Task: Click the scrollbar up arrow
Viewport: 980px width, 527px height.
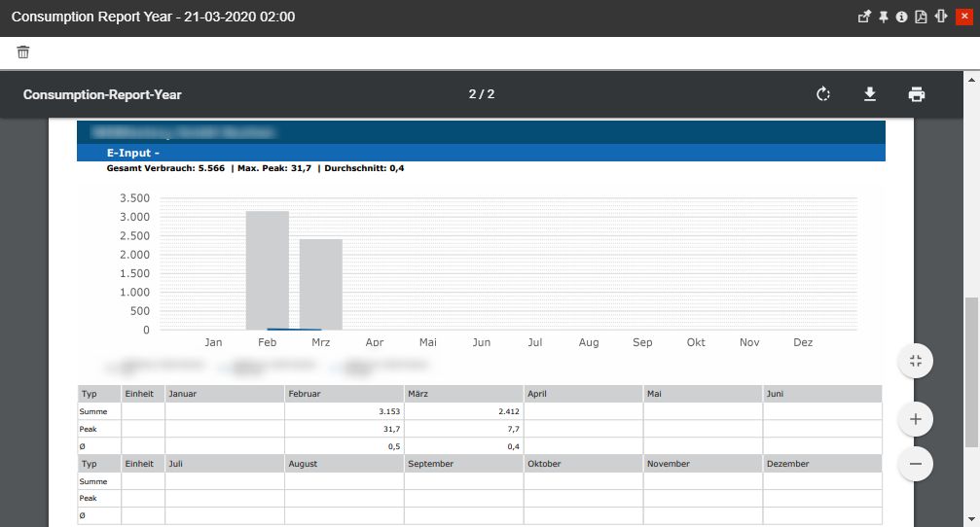Action: 971,78
